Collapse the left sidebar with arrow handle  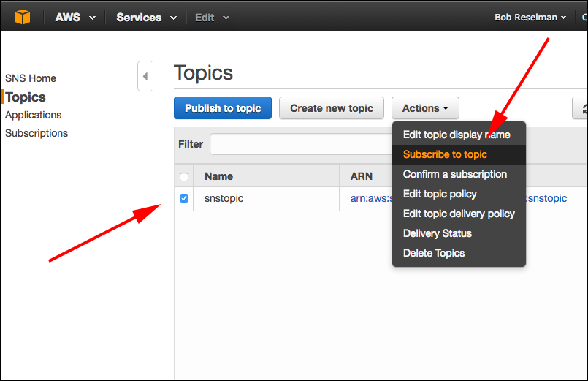pyautogui.click(x=145, y=76)
